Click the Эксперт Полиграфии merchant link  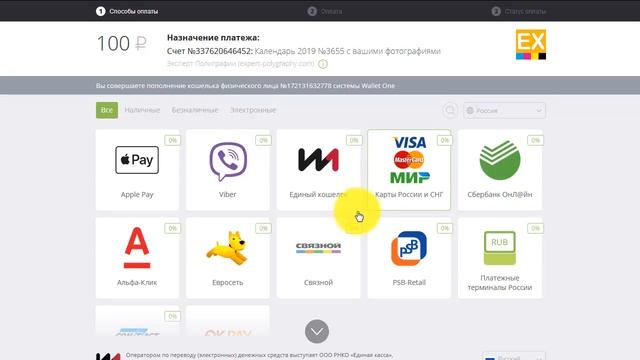pos(241,64)
